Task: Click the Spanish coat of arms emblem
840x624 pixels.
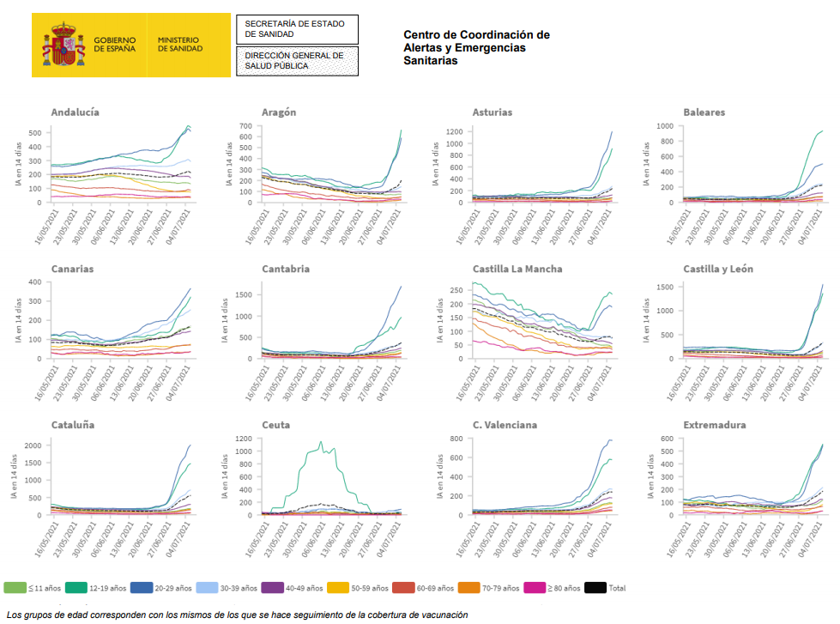Action: (x=63, y=45)
